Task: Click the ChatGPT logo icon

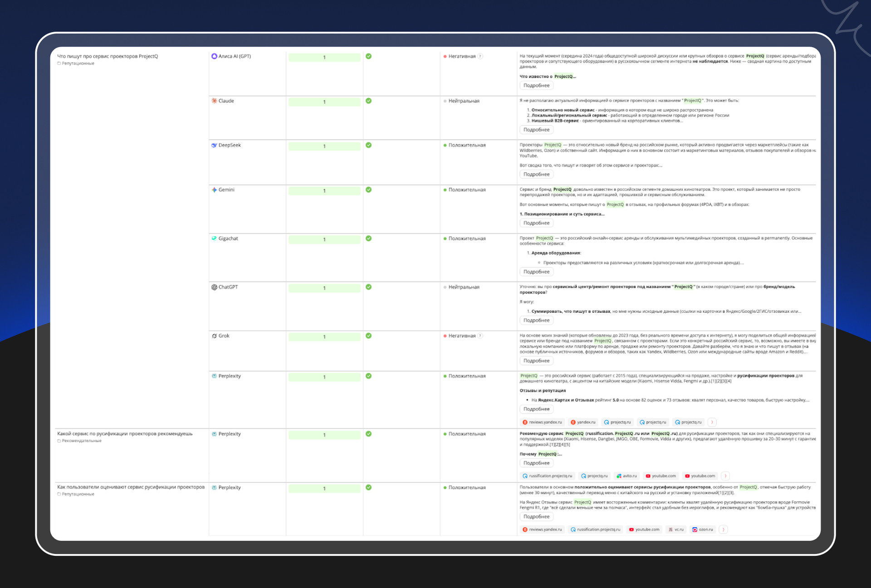Action: (x=214, y=287)
